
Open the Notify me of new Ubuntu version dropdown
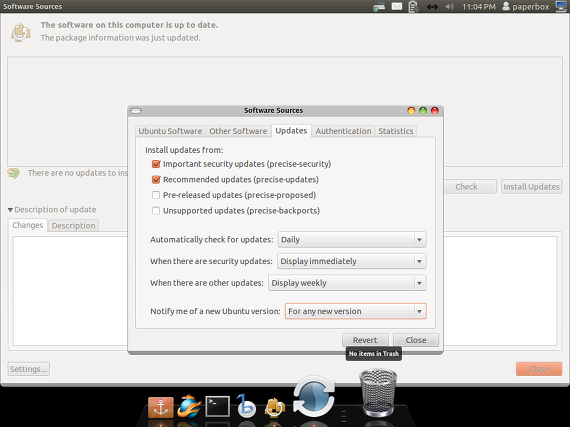point(356,311)
